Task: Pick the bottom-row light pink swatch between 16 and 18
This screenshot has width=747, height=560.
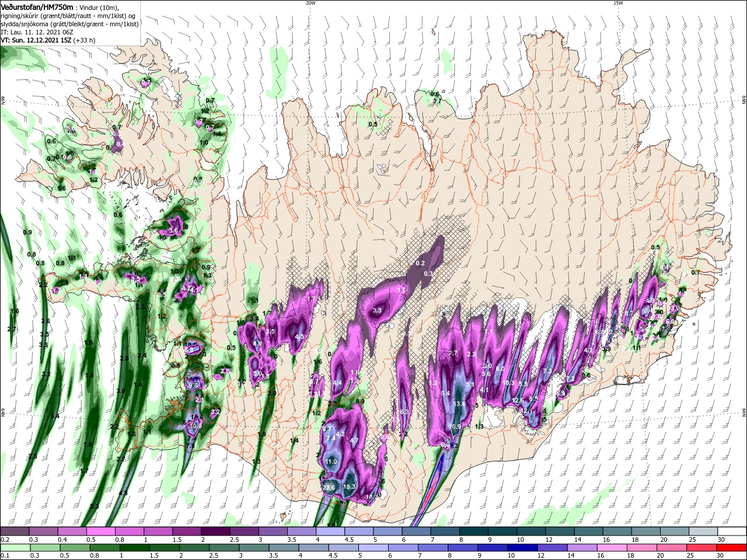Action: pyautogui.click(x=612, y=548)
